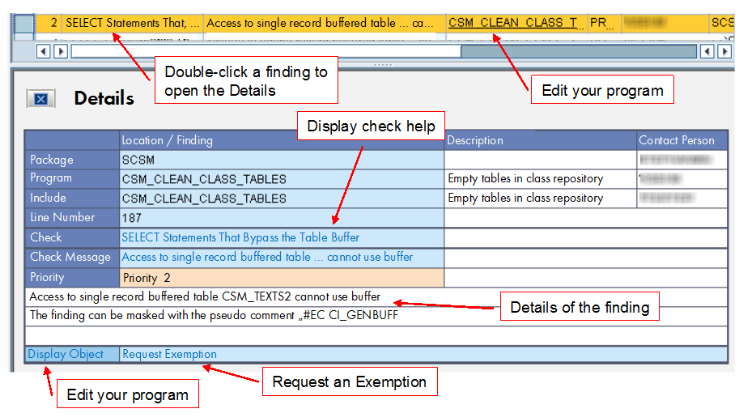Open SELECT Statements That Bypass the Table Buffer help
This screenshot has width=743, height=418.
click(240, 237)
